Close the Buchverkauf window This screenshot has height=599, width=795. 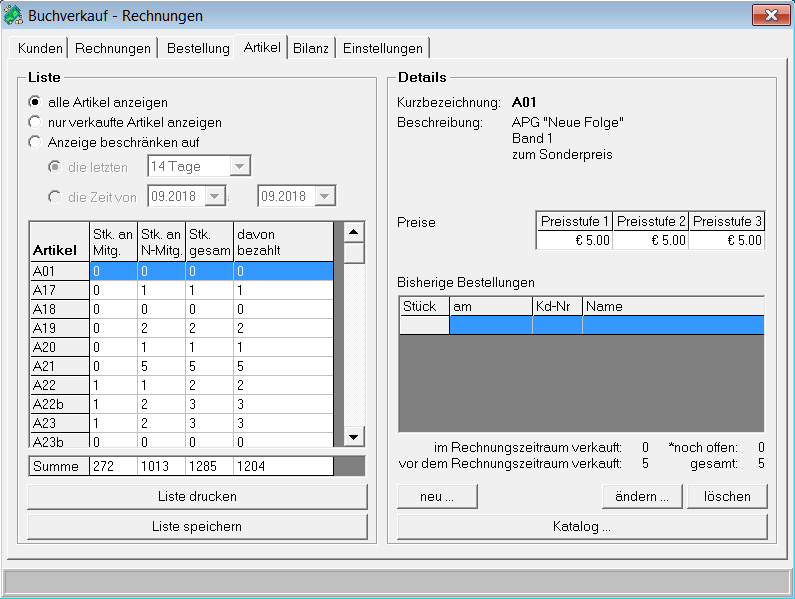[x=770, y=16]
